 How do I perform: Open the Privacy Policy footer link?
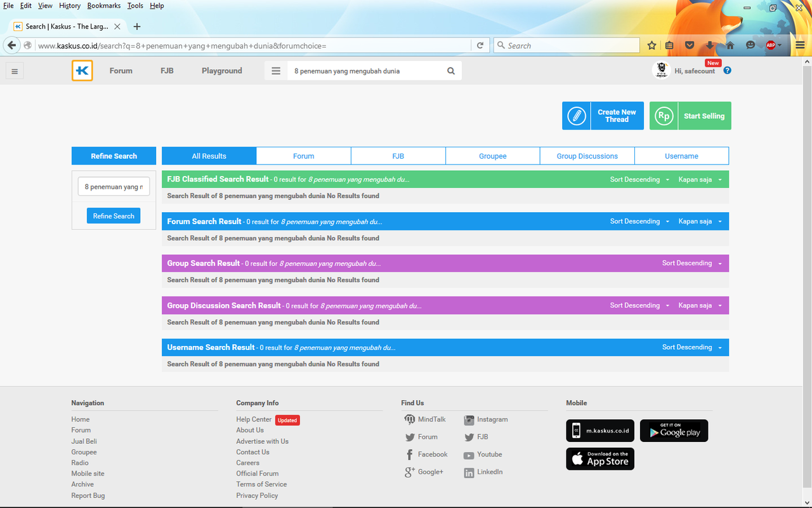click(257, 496)
